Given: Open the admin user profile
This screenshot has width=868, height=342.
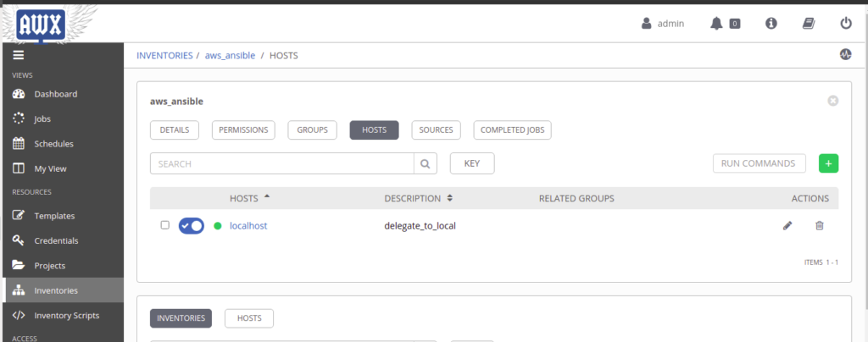Looking at the screenshot, I should [663, 24].
